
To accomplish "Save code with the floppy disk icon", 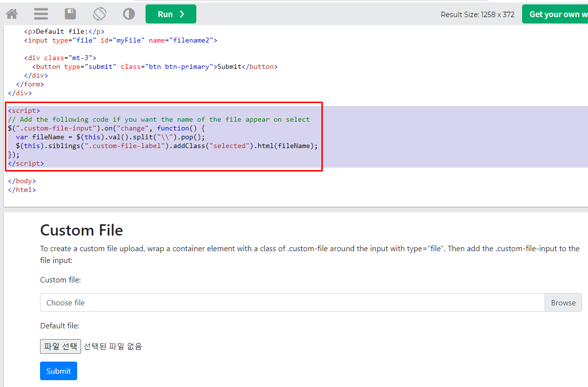I will coord(70,14).
